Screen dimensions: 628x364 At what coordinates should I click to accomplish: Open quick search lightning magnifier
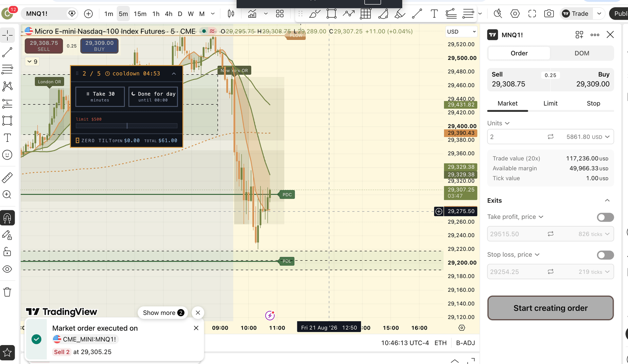[x=498, y=14]
